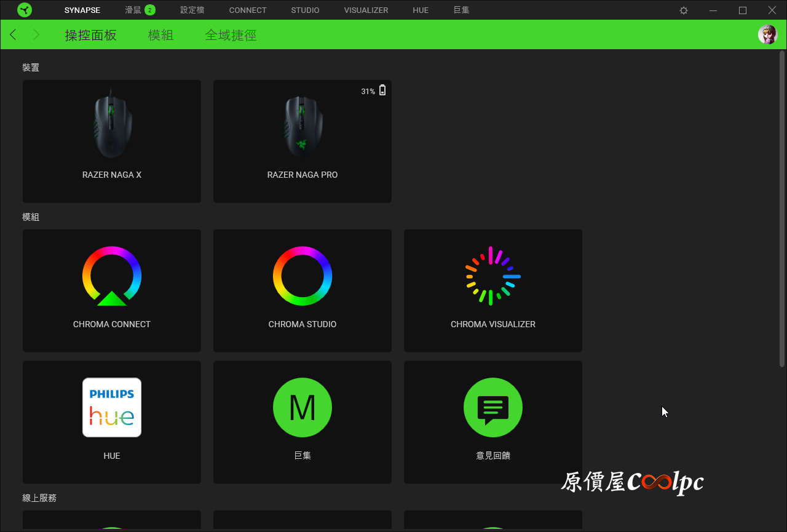Image resolution: width=787 pixels, height=532 pixels.
Task: Click the 31% battery percentage
Action: 368,92
